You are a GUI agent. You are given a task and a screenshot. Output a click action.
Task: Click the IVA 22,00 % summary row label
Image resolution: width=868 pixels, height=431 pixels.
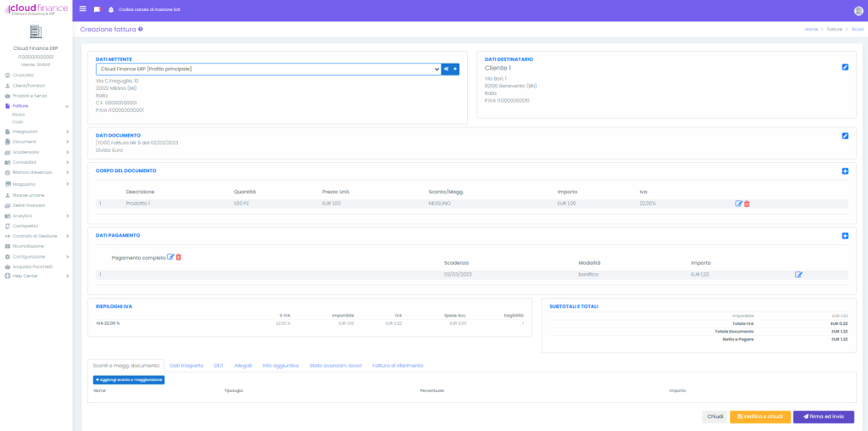point(108,323)
